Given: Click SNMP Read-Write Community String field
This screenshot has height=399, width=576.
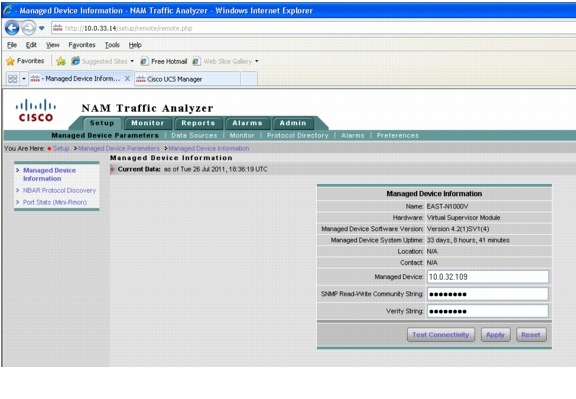Looking at the screenshot, I should point(487,294).
